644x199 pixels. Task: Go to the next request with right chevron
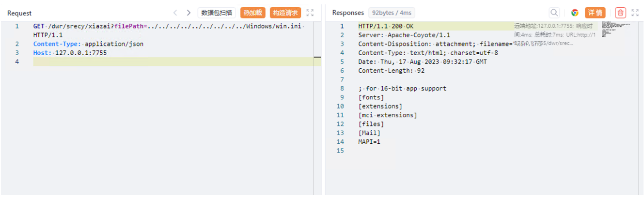188,13
